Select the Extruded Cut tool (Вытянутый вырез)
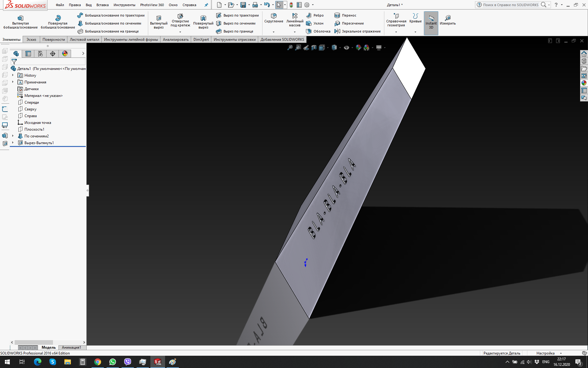The width and height of the screenshot is (588, 368). tap(159, 22)
